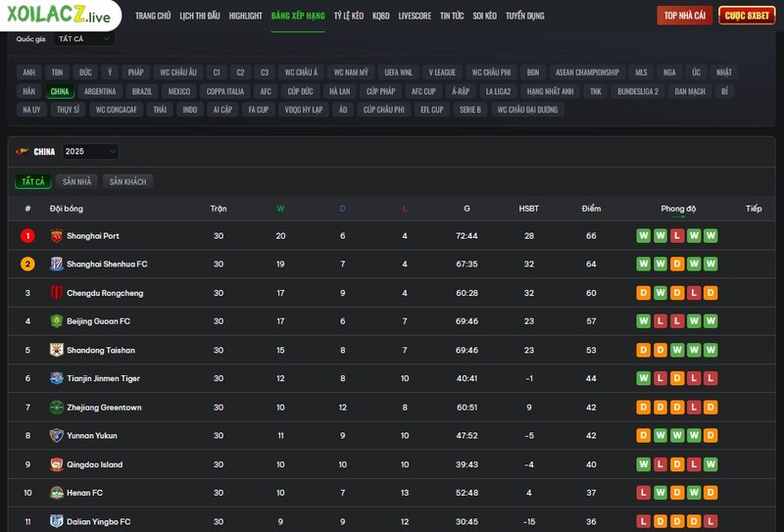Click the Beijing Guoan FC green crest
Image resolution: width=784 pixels, height=532 pixels.
(x=57, y=321)
